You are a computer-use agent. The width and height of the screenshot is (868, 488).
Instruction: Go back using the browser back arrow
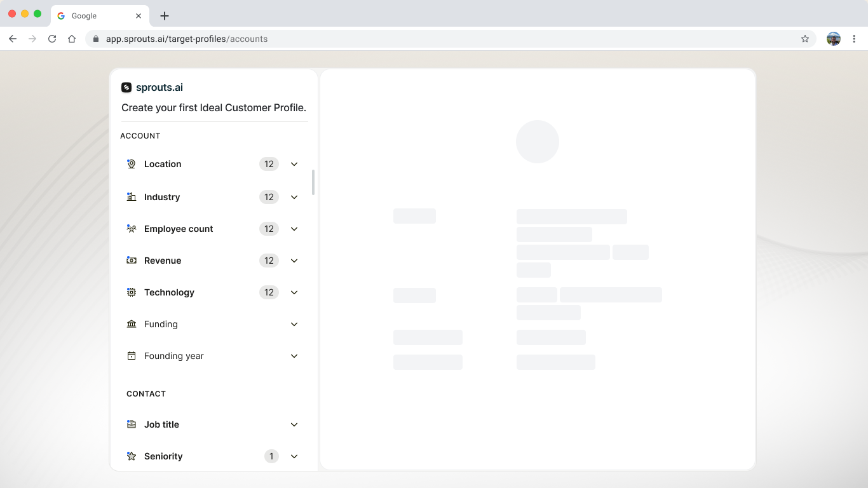pyautogui.click(x=13, y=39)
